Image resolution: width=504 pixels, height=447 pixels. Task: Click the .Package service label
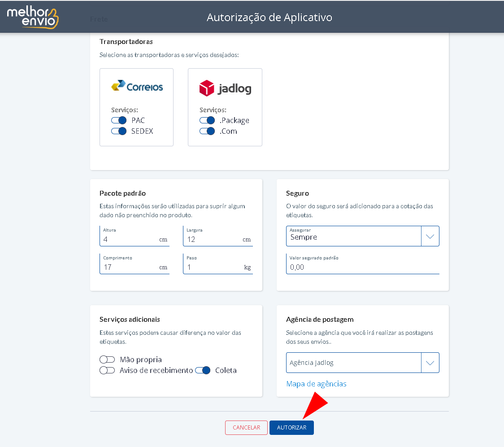click(235, 121)
